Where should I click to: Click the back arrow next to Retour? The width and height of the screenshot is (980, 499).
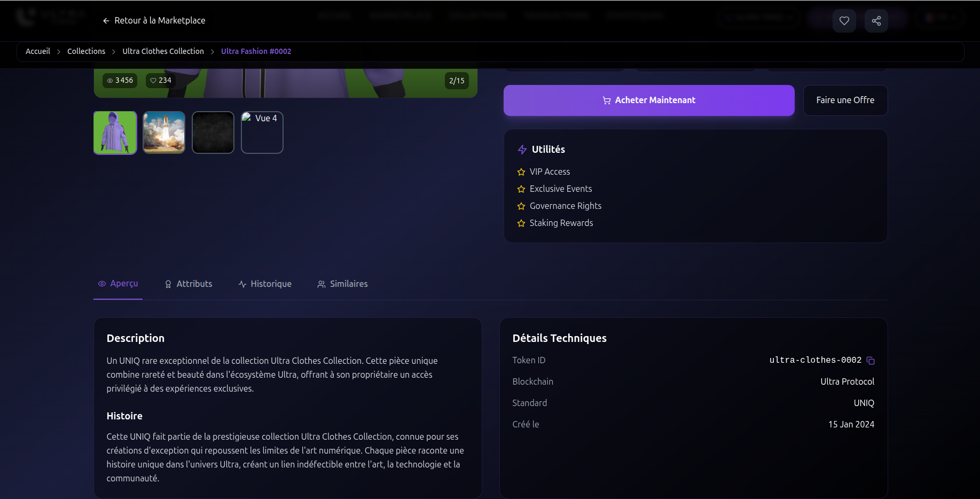[105, 20]
